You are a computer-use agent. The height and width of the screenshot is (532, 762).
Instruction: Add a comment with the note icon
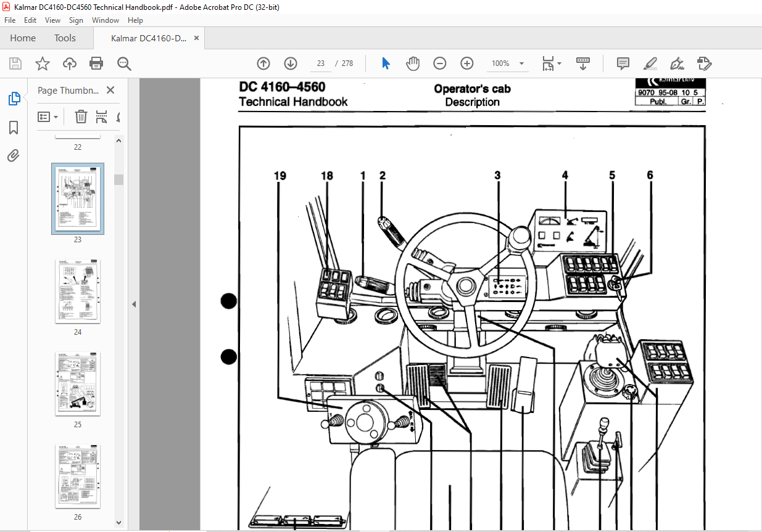(x=623, y=63)
